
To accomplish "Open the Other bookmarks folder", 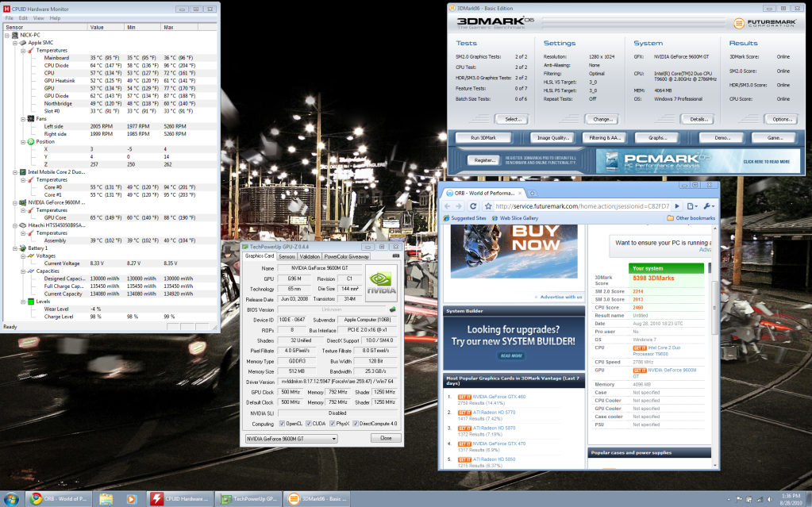I will tap(691, 218).
